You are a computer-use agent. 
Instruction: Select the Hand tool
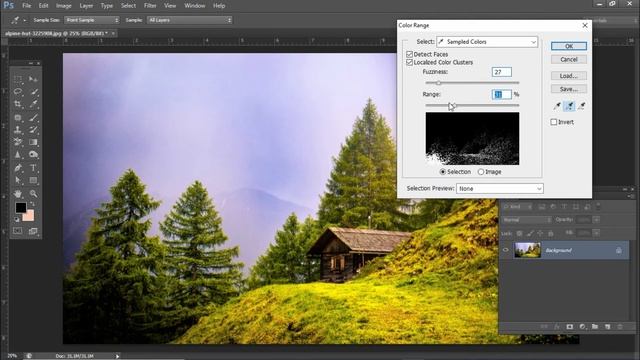point(18,193)
